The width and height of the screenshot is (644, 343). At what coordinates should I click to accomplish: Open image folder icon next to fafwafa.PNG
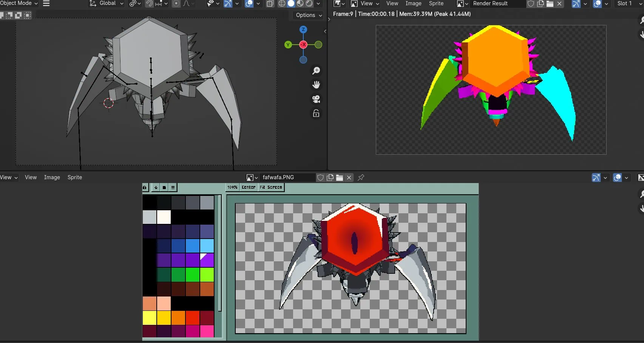tap(340, 177)
